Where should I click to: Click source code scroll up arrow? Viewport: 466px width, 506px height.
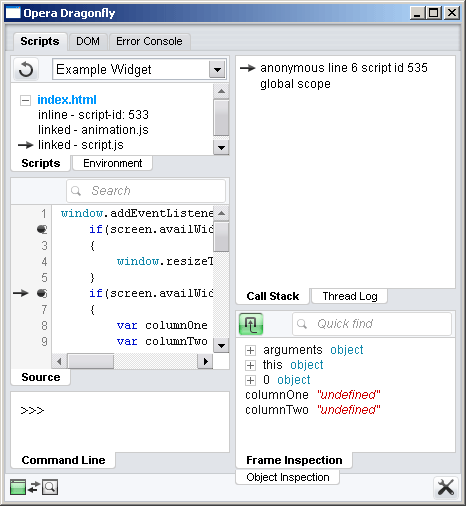click(x=221, y=213)
